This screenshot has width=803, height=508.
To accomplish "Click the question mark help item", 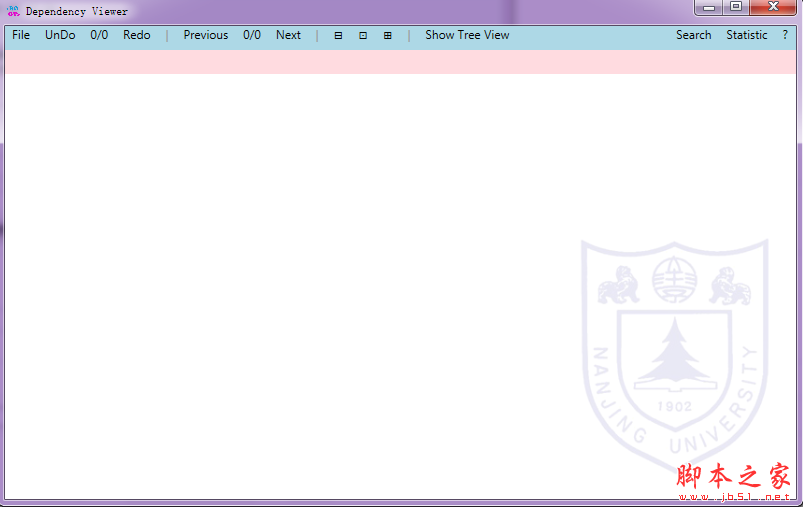I will tap(785, 35).
